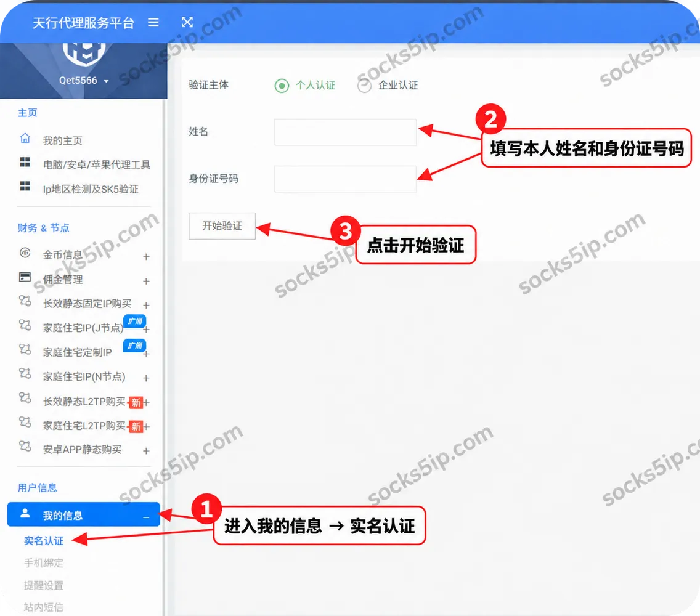The width and height of the screenshot is (700, 616).
Task: Click 推广 badge on 家庭住宅定制IP
Action: (134, 346)
